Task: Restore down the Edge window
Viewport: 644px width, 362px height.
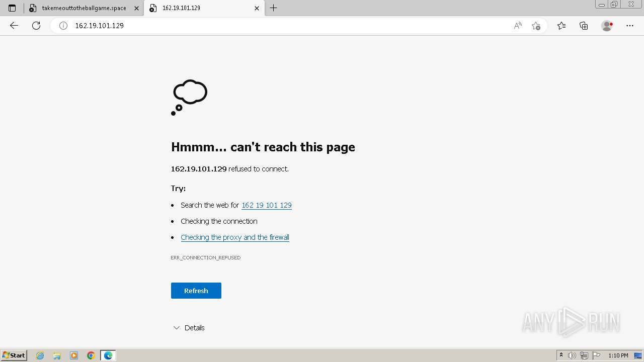Action: [x=614, y=5]
